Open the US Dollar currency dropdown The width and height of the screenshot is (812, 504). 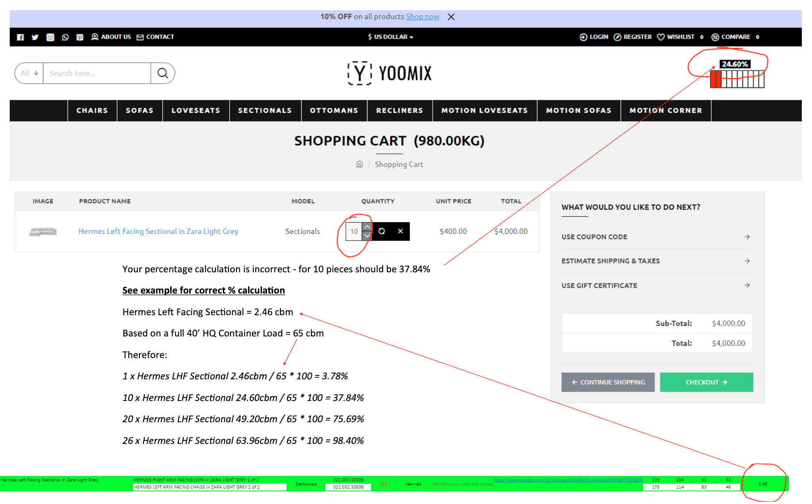click(x=391, y=37)
